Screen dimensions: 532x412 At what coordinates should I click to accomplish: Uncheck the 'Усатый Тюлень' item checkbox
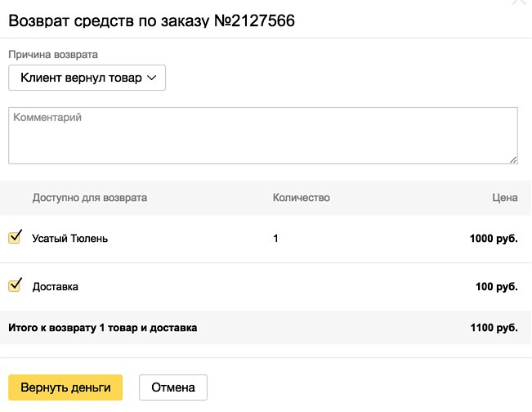pyautogui.click(x=15, y=237)
